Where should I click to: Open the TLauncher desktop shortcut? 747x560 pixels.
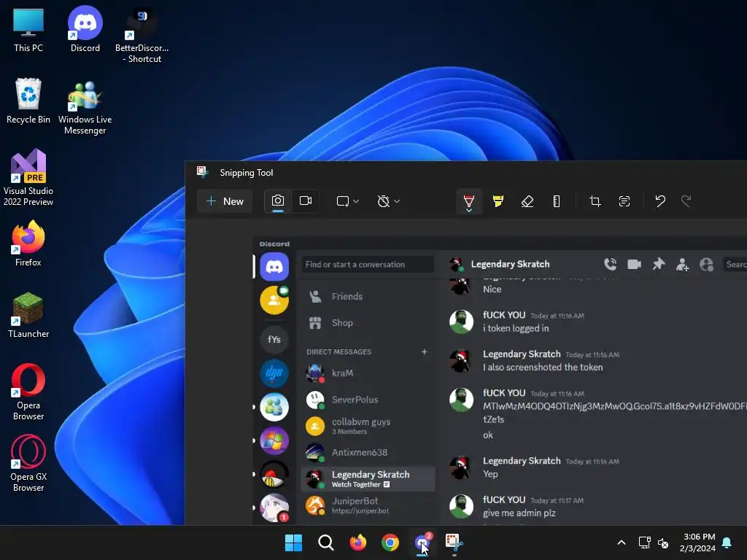28,314
